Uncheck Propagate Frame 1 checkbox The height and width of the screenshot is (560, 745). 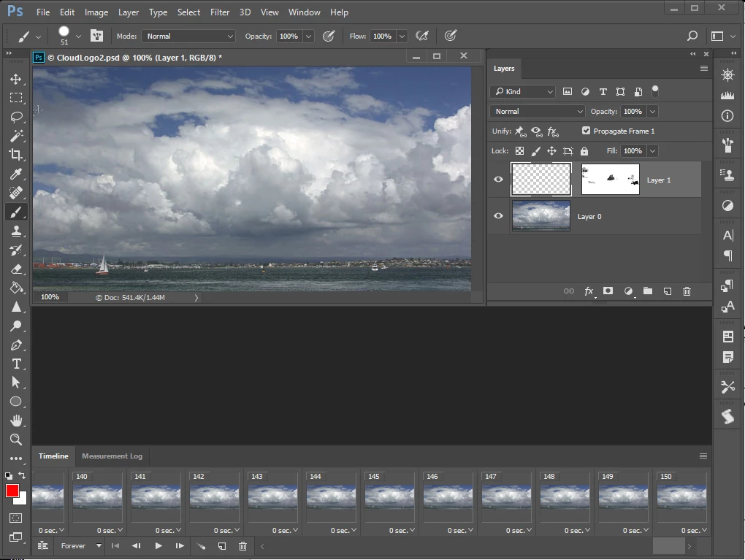point(586,131)
